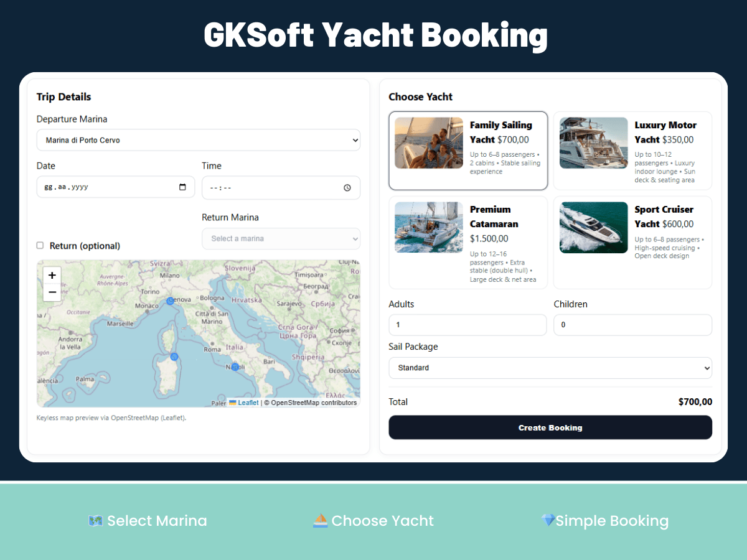Click the map marker near Genoa
Image resolution: width=747 pixels, height=560 pixels.
tap(170, 301)
